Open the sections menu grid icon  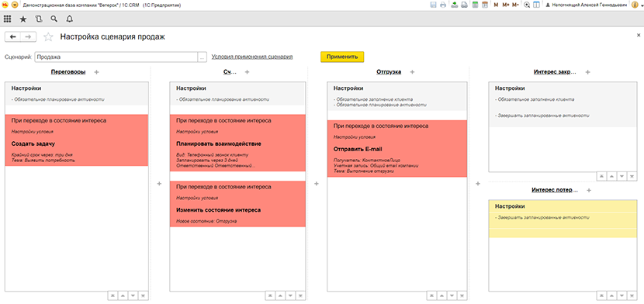click(x=7, y=19)
